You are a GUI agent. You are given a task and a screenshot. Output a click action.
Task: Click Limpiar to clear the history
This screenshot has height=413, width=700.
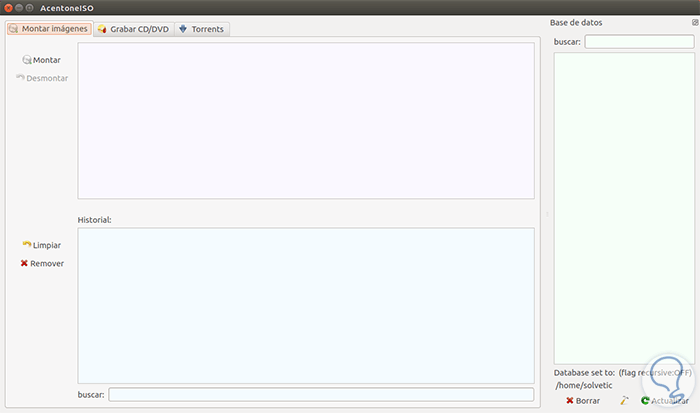pos(42,245)
